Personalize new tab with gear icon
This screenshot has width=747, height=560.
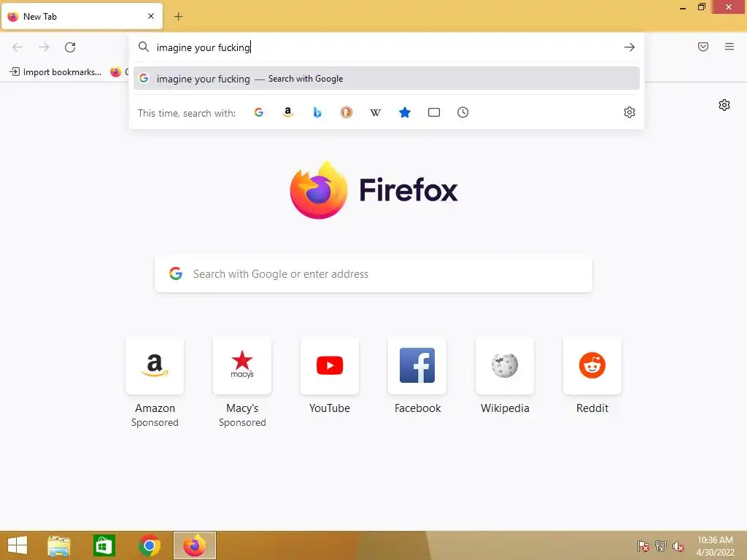[724, 105]
